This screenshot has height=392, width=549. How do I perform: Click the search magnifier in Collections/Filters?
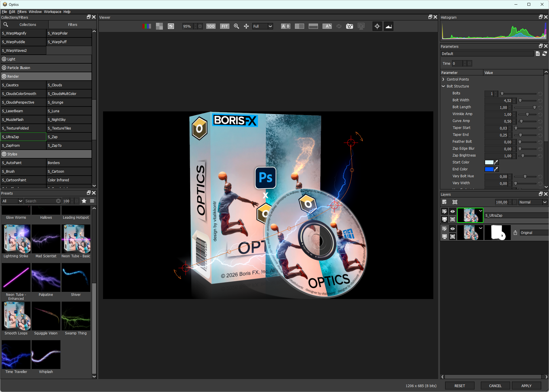click(x=5, y=24)
